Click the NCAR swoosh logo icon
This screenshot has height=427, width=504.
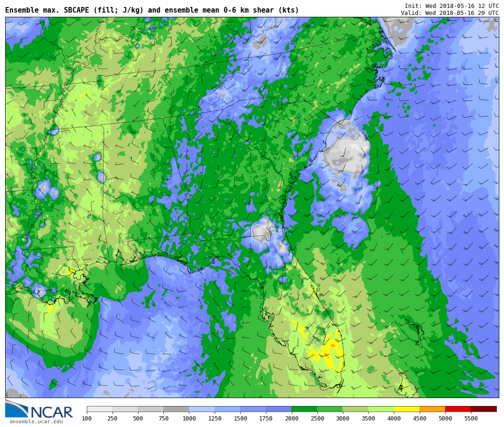[16, 409]
